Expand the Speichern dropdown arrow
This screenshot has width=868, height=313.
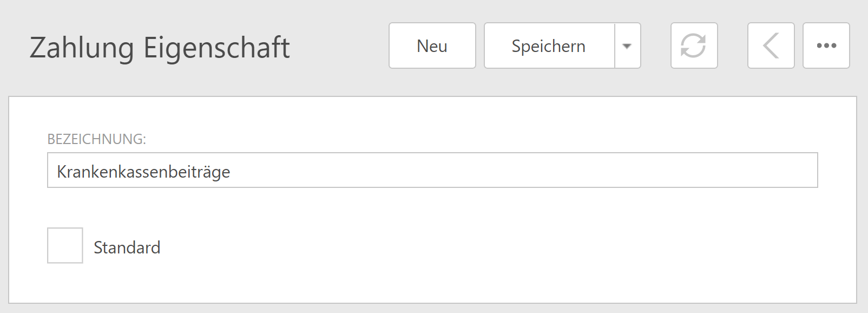click(627, 46)
